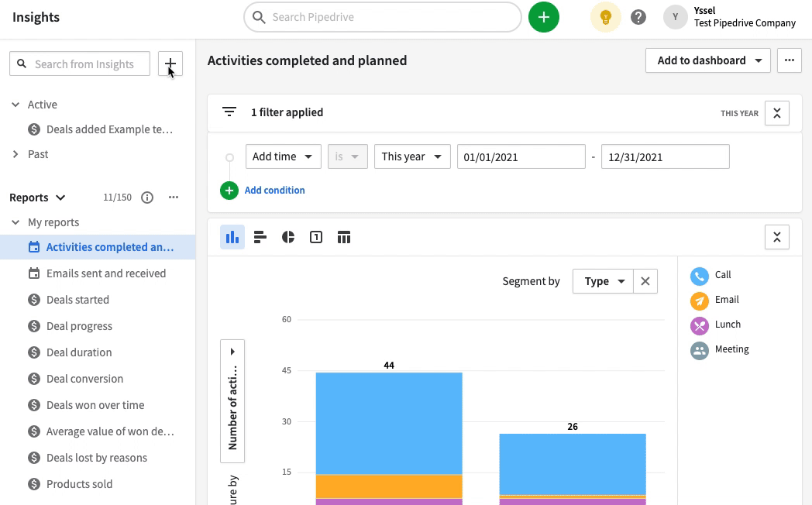Select the column chart view
Viewport: 812px width, 505px height.
pyautogui.click(x=232, y=237)
